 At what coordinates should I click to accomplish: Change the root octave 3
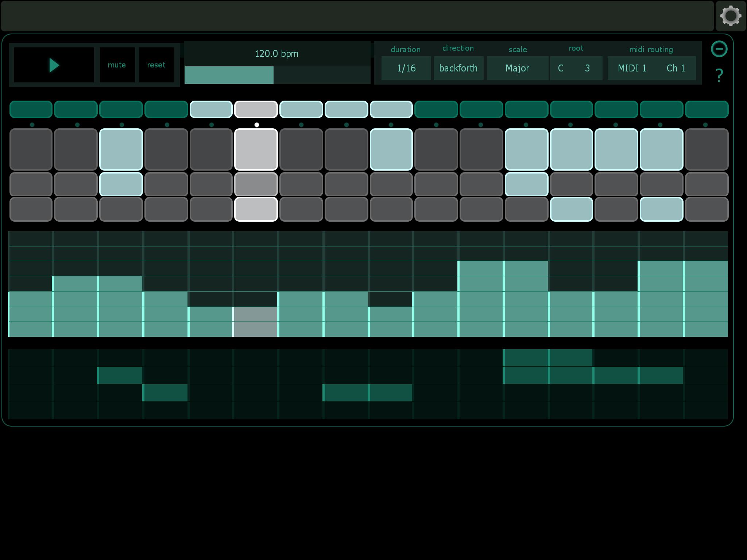click(587, 68)
